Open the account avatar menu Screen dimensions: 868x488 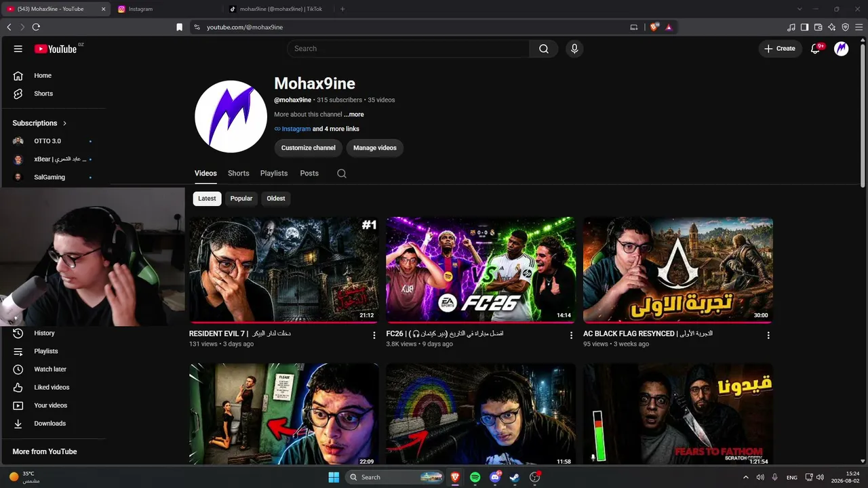pyautogui.click(x=841, y=49)
